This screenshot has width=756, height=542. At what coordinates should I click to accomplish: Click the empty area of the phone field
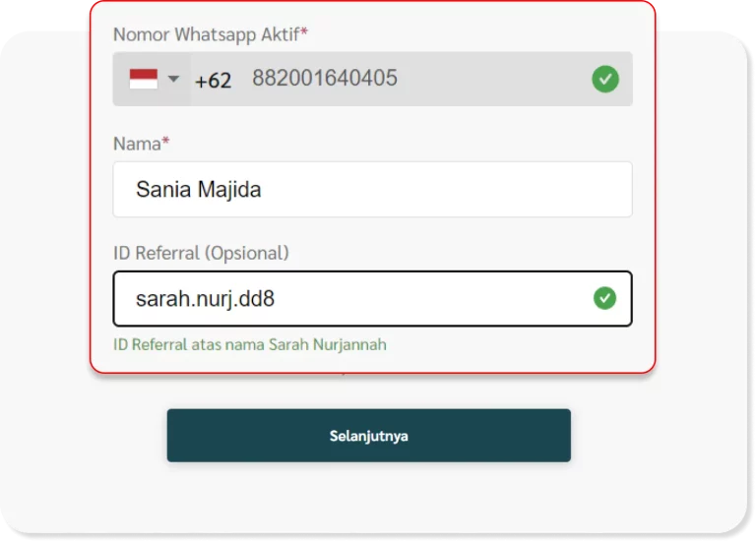tap(494, 79)
